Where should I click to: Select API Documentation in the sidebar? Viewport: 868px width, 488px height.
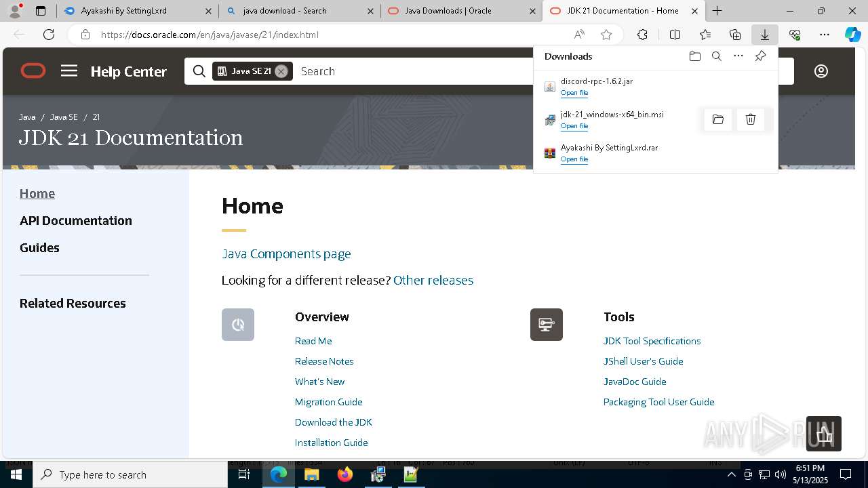(x=76, y=221)
